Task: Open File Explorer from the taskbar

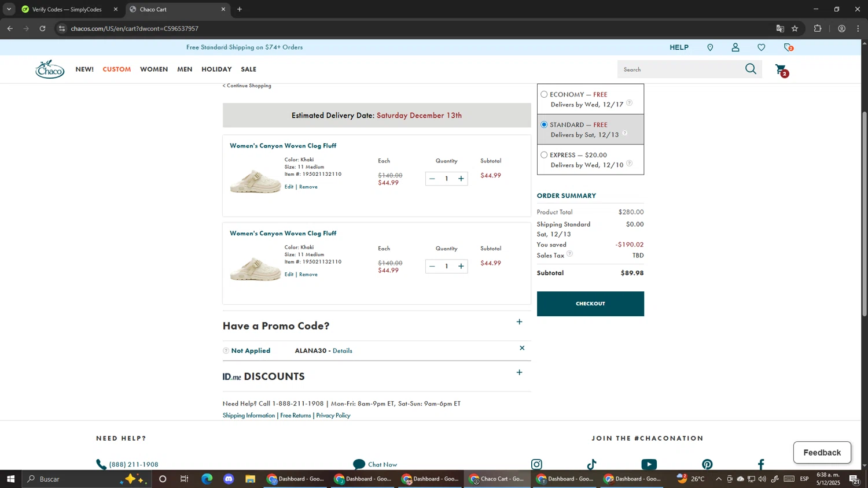Action: tap(250, 479)
